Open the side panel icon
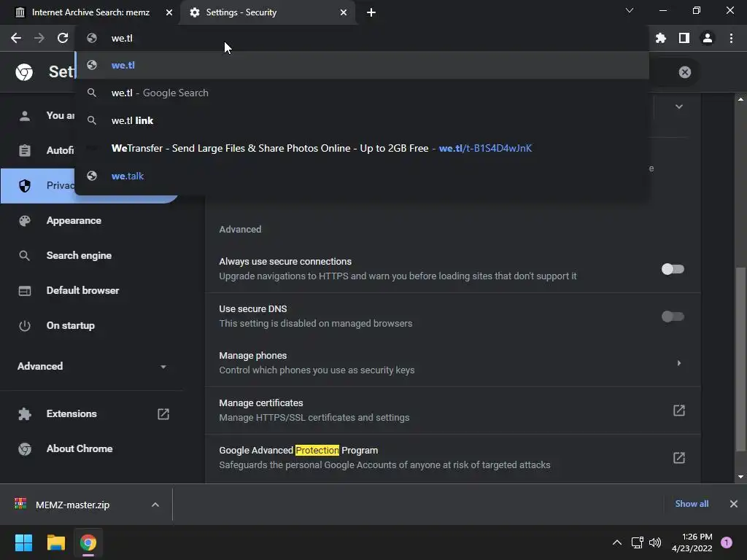The height and width of the screenshot is (560, 747). (x=684, y=38)
